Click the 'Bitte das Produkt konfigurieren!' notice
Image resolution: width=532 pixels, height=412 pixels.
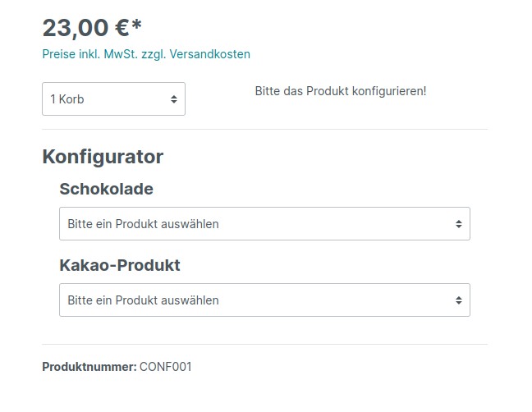341,91
